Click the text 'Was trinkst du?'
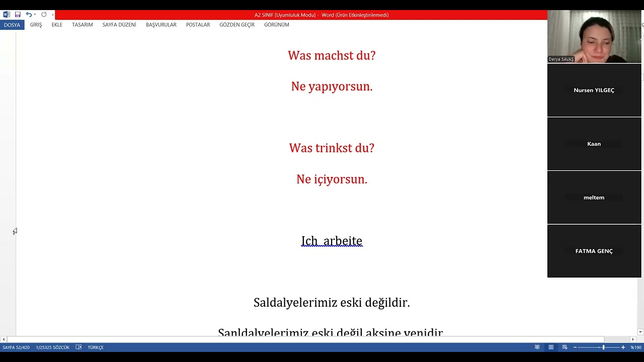This screenshot has width=644, height=362. click(332, 148)
